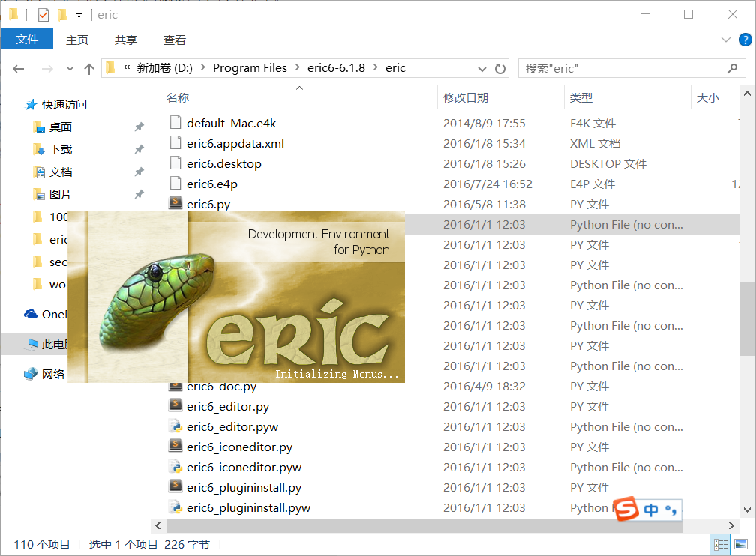The image size is (756, 556).
Task: Switch to large icons view in status bar
Action: [x=740, y=545]
